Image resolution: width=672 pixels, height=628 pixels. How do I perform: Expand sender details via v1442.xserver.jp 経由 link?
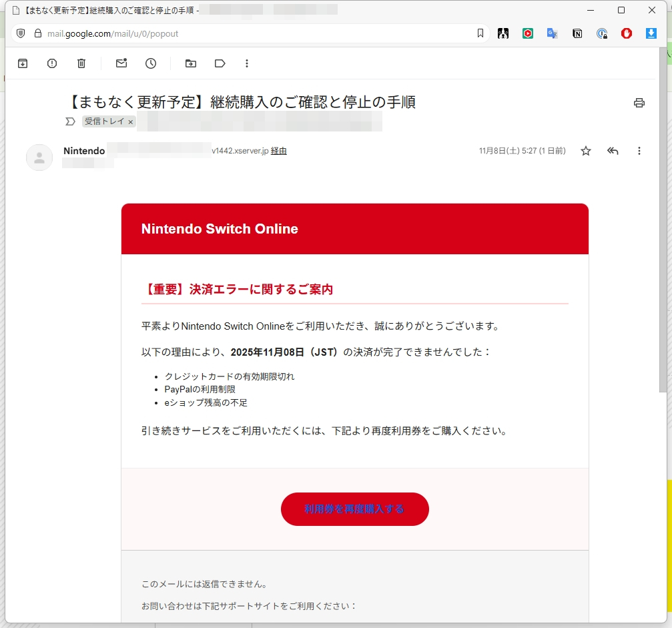tap(278, 151)
